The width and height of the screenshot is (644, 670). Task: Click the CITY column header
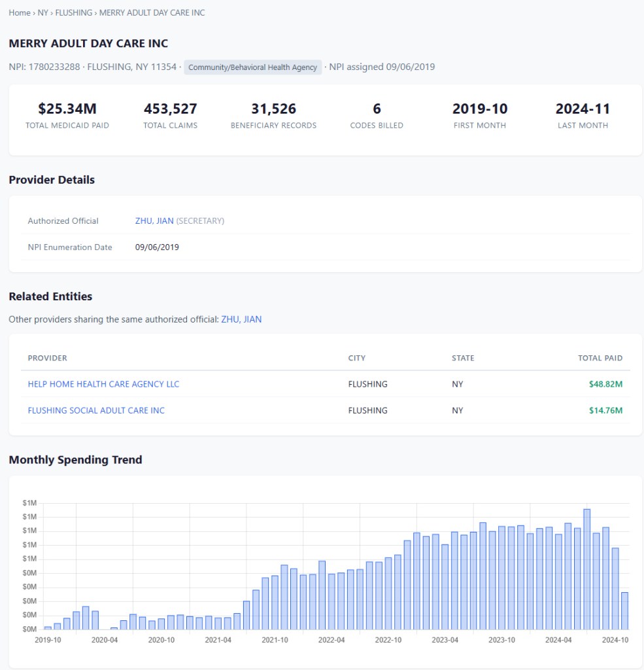(356, 358)
